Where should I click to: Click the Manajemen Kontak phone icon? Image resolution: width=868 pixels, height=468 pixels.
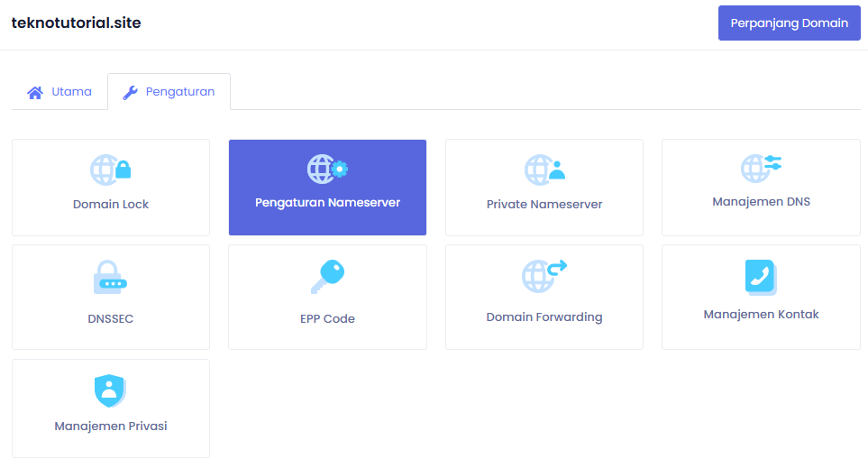click(761, 277)
